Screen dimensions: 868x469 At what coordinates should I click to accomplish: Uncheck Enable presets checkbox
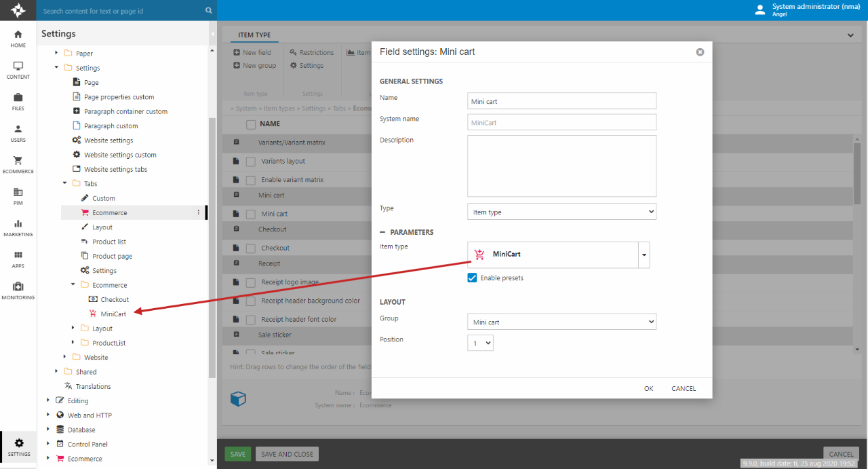pos(473,278)
